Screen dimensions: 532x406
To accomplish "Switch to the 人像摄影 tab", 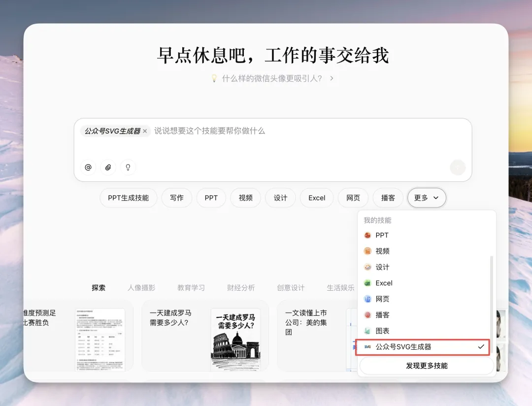I will tap(141, 288).
